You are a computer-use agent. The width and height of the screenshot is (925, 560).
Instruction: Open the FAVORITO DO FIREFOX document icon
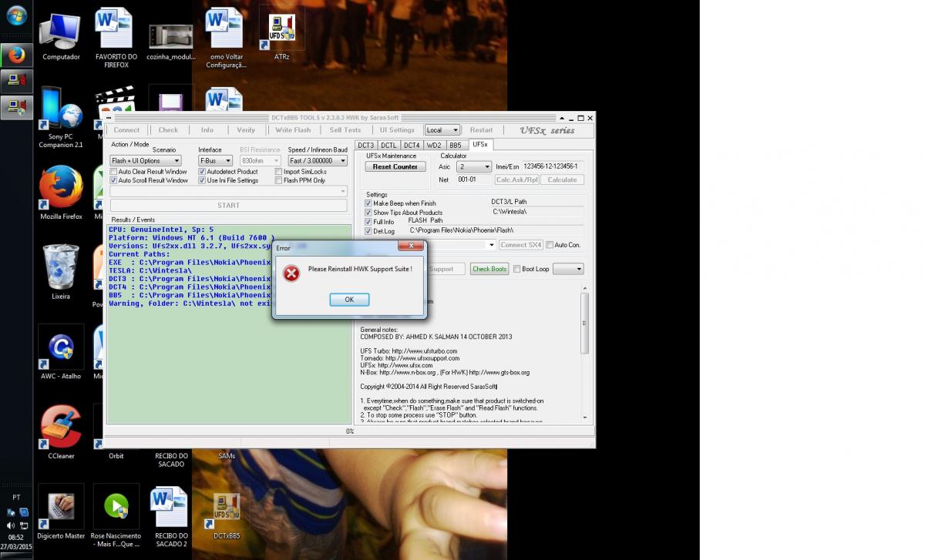tap(116, 38)
